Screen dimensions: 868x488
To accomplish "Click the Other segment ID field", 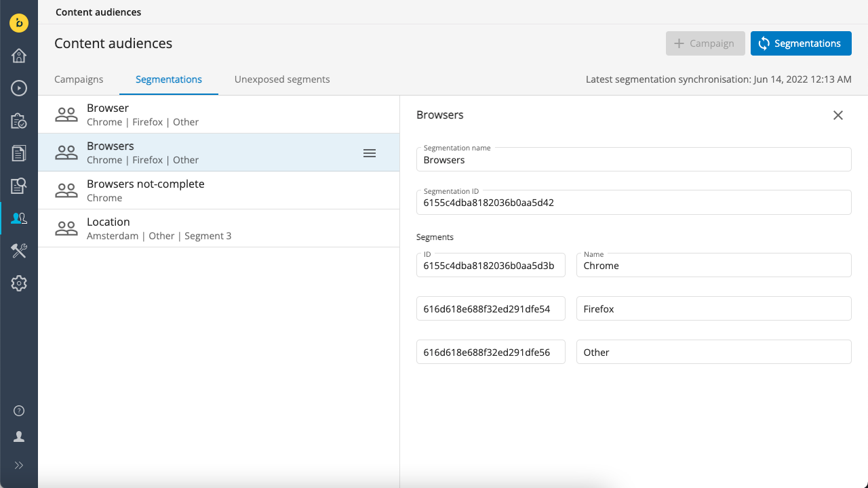I will pyautogui.click(x=491, y=352).
